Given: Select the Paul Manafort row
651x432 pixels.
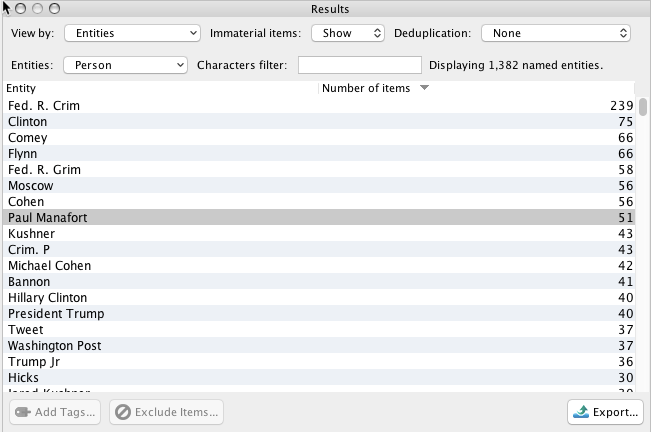Looking at the screenshot, I should [319, 217].
